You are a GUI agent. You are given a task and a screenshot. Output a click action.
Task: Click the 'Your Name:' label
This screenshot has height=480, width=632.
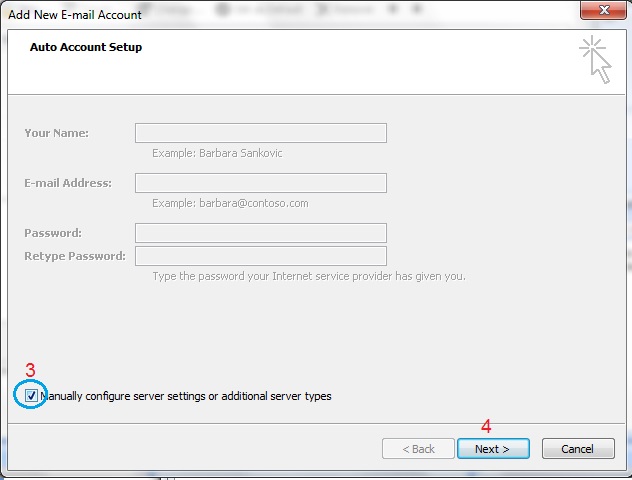56,133
